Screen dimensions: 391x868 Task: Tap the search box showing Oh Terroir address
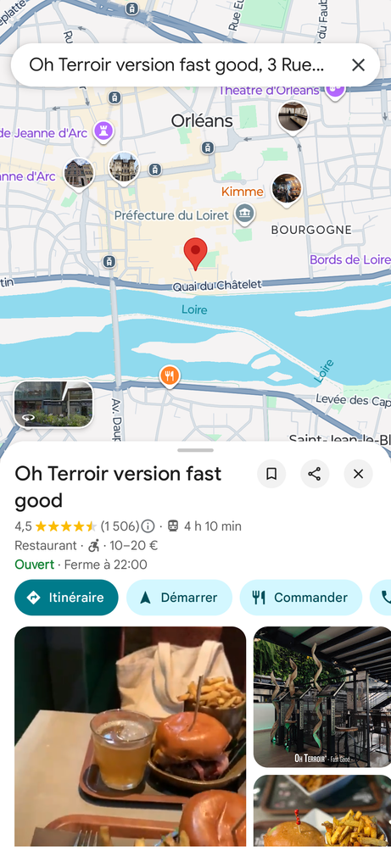pos(177,65)
